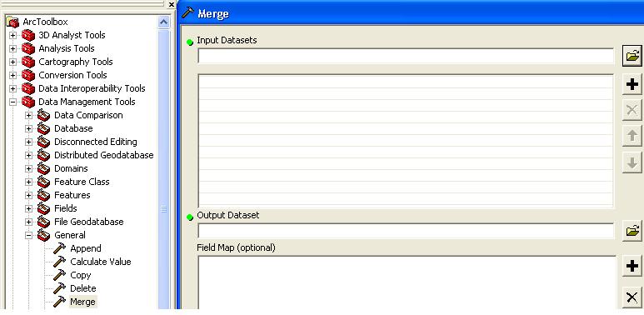The height and width of the screenshot is (315, 644).
Task: Click the Cartography Tools toolbox icon
Action: click(x=28, y=62)
